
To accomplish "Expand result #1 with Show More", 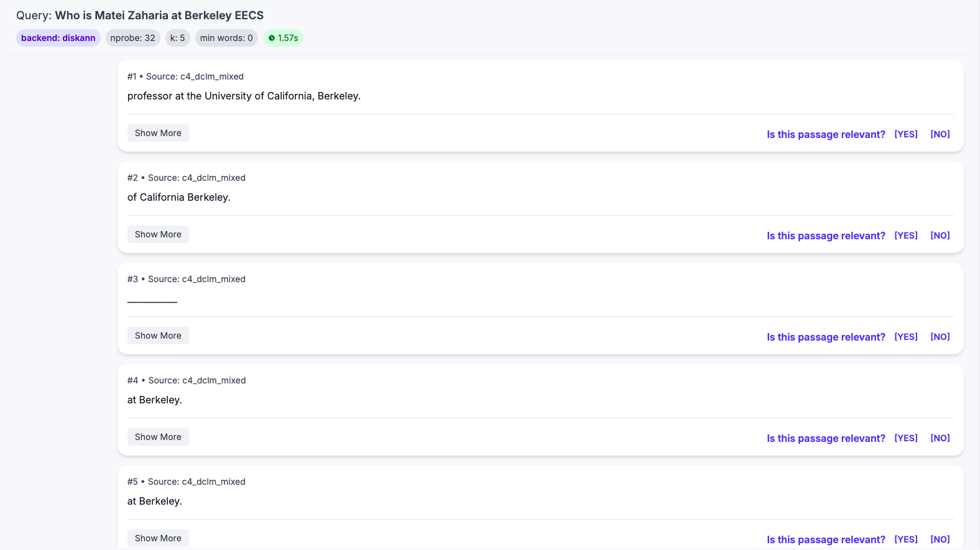I will (x=158, y=133).
